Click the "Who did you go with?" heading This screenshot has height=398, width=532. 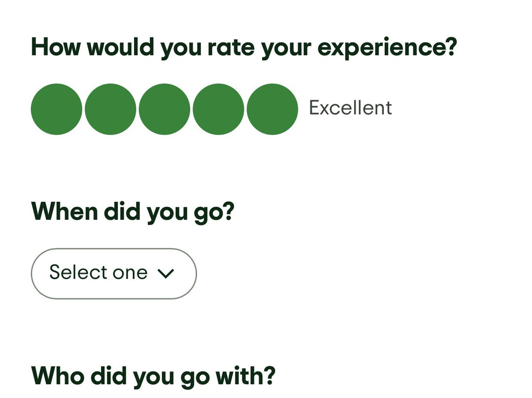coord(153,376)
